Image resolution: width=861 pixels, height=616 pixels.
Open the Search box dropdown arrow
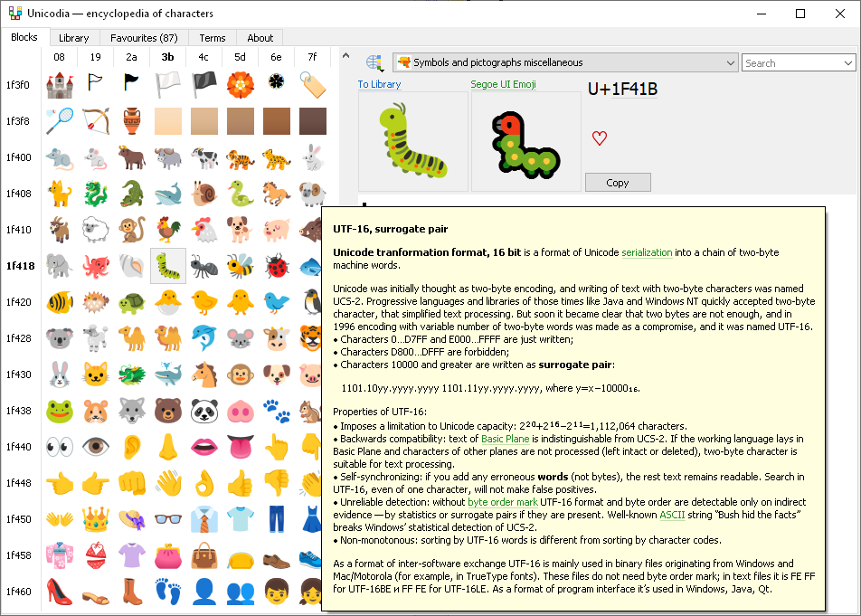(847, 63)
